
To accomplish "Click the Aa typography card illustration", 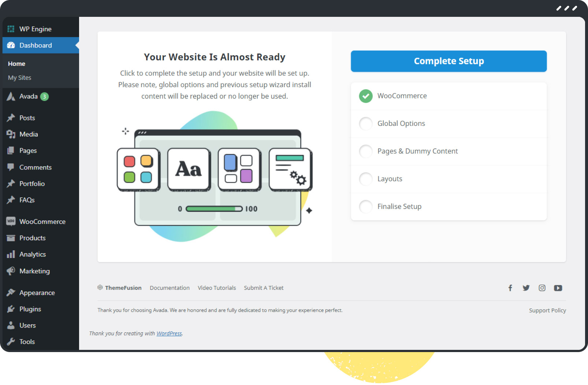I will click(189, 169).
